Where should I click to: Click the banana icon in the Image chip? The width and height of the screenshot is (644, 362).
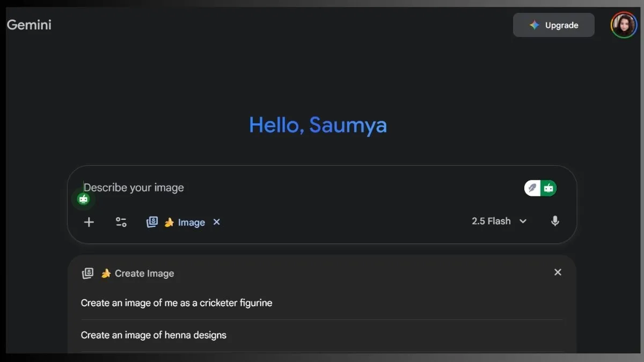click(x=169, y=221)
